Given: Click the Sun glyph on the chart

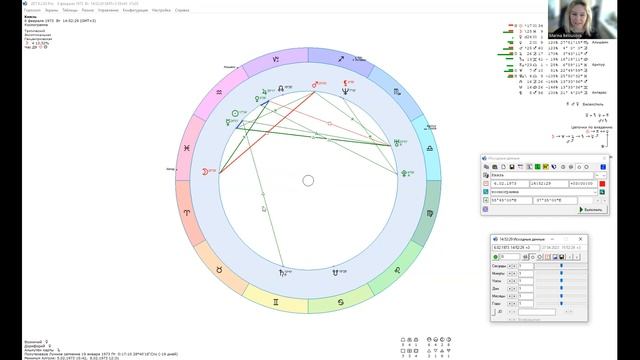Looking at the screenshot, I should tap(235, 113).
